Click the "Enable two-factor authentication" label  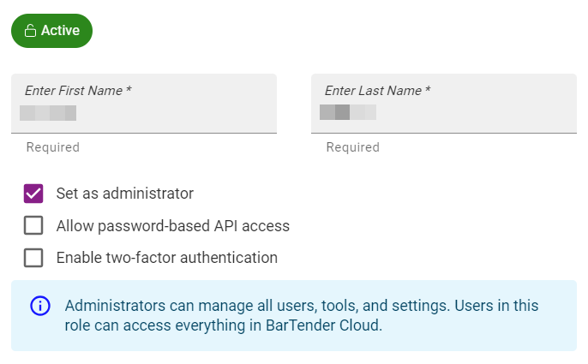(167, 258)
